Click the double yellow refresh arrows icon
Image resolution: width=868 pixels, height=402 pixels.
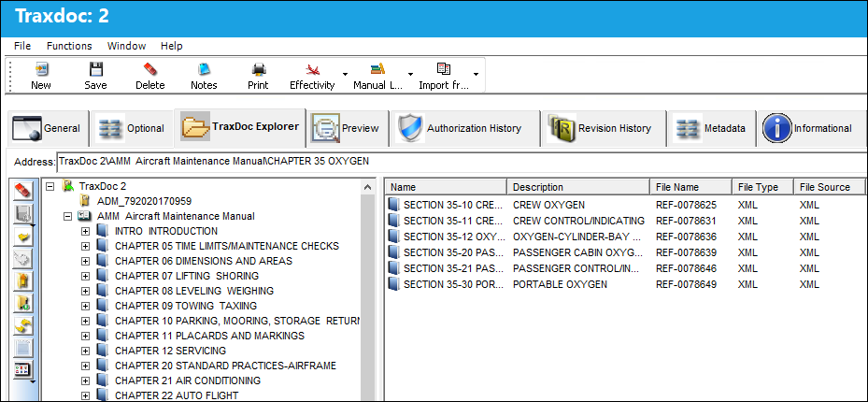(23, 326)
